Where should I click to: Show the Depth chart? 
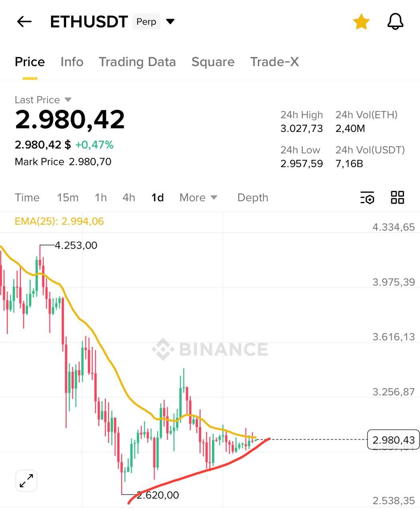[253, 198]
